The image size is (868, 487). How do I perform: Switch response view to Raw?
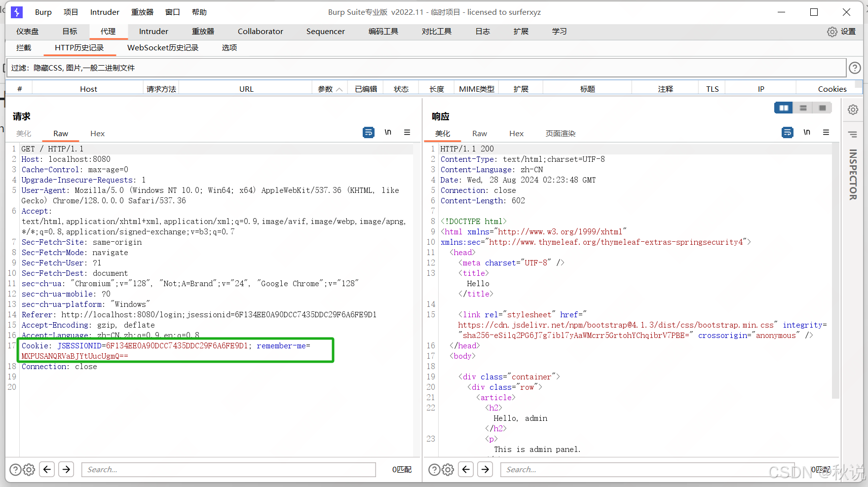tap(480, 134)
